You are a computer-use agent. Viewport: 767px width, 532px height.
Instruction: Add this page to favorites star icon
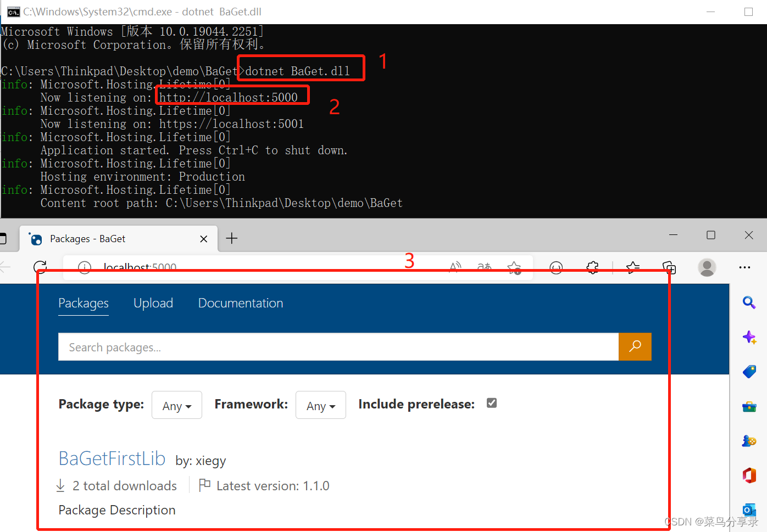click(x=514, y=267)
